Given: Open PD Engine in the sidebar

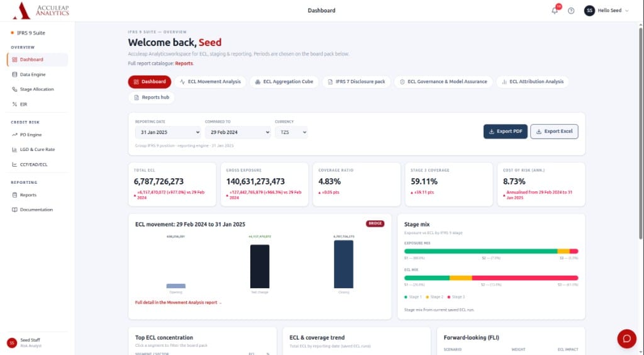Looking at the screenshot, I should (37, 135).
